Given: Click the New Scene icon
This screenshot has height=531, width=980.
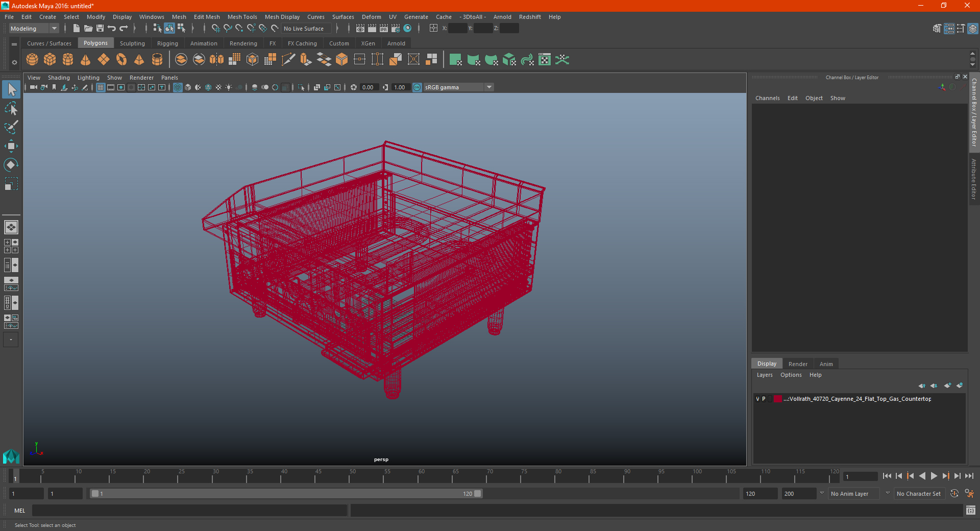Looking at the screenshot, I should (76, 29).
